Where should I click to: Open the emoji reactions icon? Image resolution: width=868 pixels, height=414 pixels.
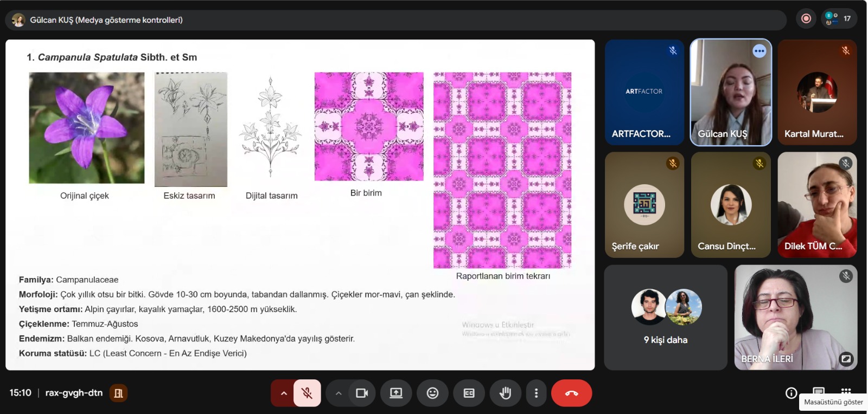coord(432,393)
